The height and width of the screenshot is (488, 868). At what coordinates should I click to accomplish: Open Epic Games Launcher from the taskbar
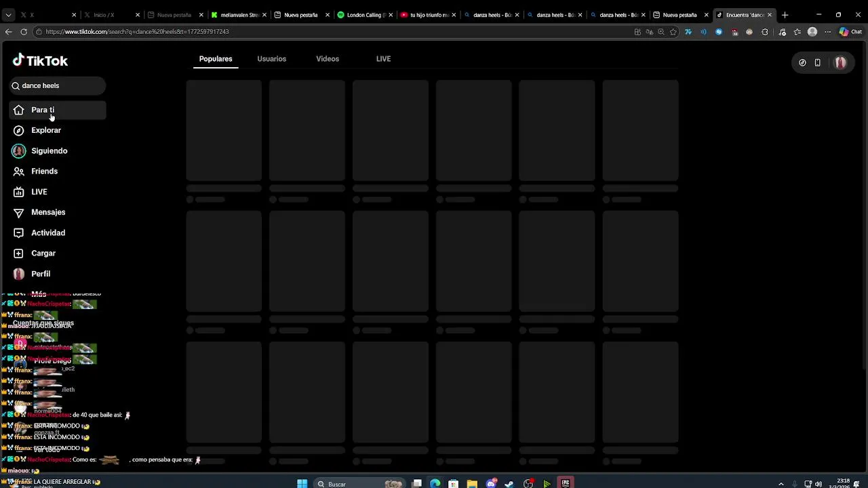(565, 483)
